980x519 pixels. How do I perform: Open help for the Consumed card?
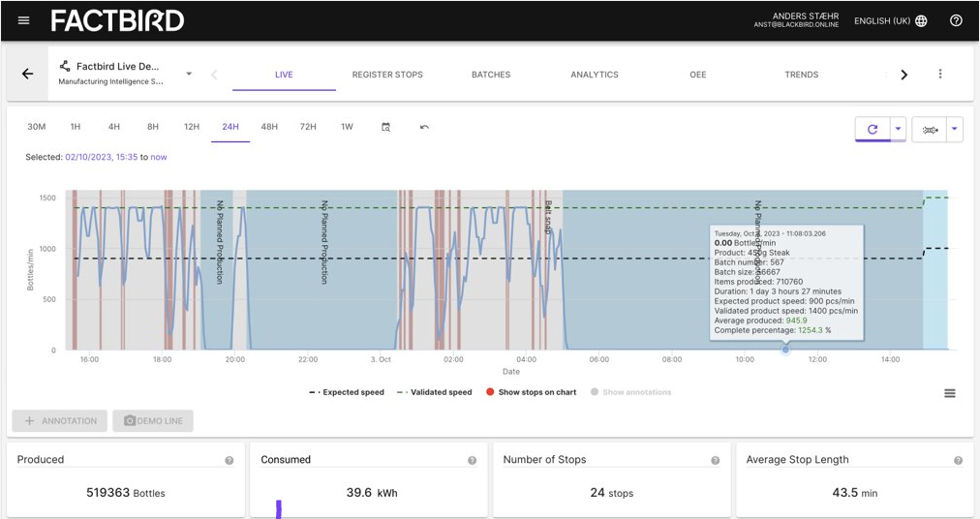point(472,460)
